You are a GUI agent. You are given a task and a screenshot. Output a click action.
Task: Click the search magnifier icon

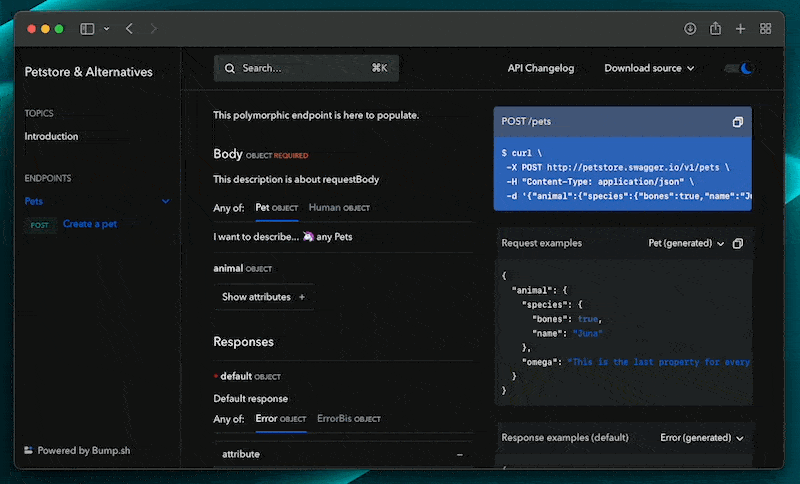point(230,68)
